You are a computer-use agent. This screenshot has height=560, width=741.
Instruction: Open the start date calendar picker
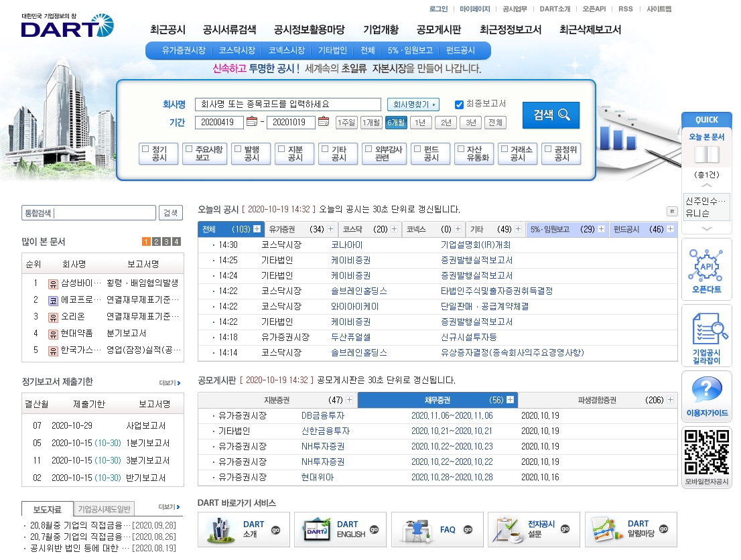click(x=252, y=121)
